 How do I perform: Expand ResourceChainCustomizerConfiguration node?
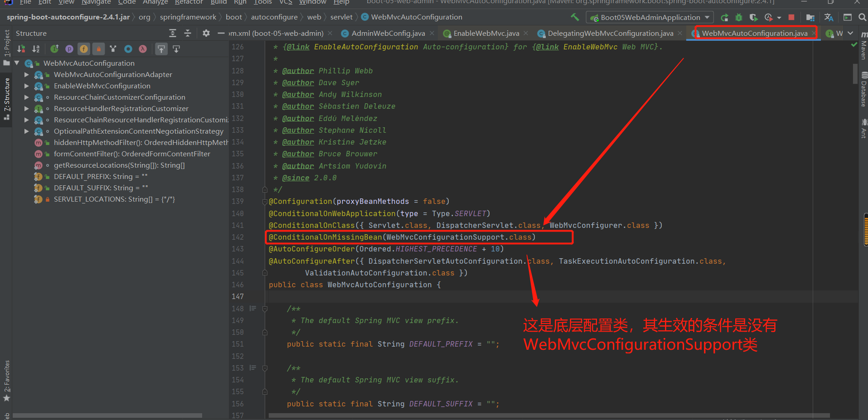[26, 97]
